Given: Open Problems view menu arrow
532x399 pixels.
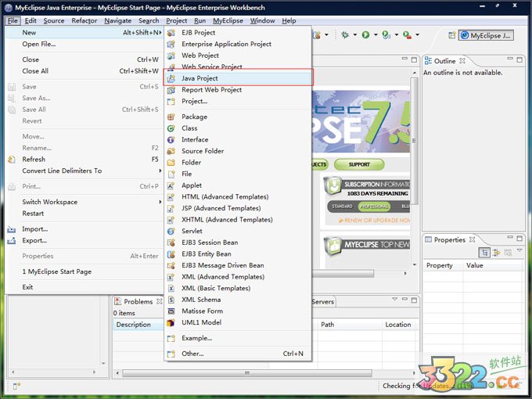Looking at the screenshot, I should pyautogui.click(x=394, y=299).
